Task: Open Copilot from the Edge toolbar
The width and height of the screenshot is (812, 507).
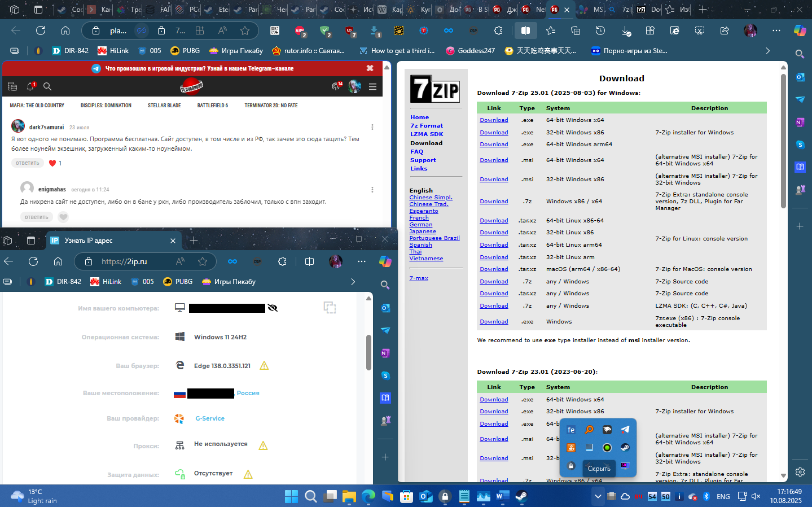Action: [x=799, y=30]
